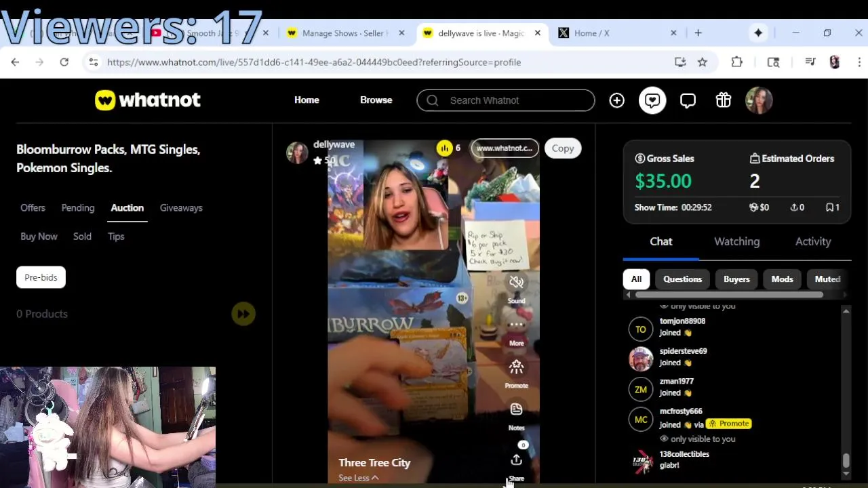
Task: Click the Search Whatnot field
Action: coord(506,100)
